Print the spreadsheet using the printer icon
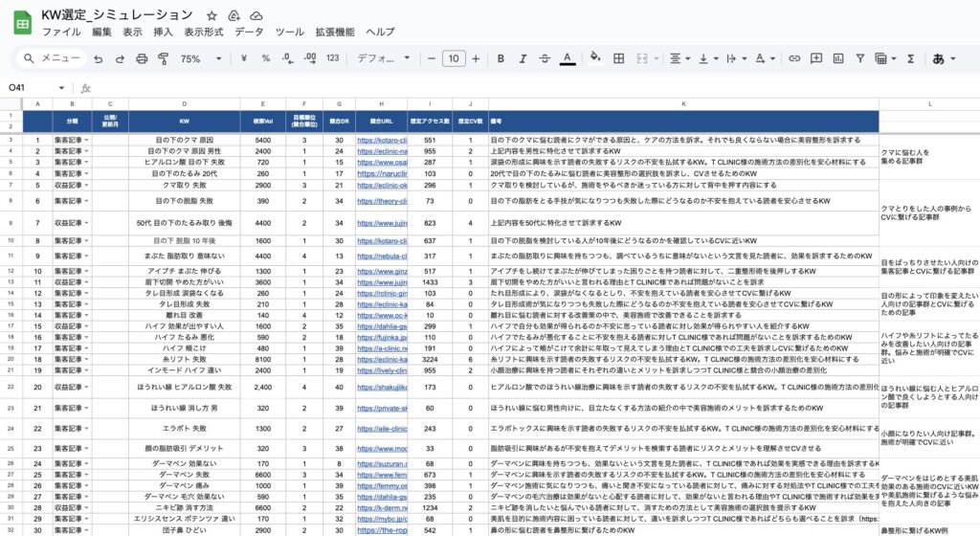 [142, 58]
